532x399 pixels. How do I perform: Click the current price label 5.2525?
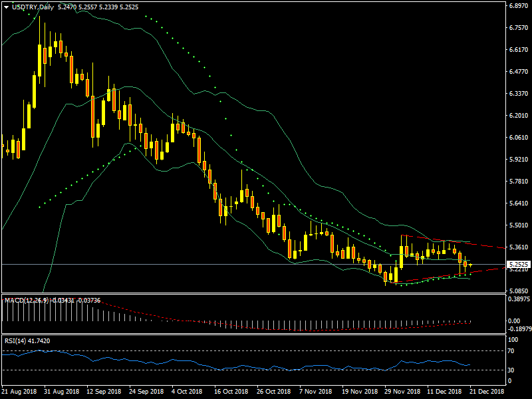point(517,265)
